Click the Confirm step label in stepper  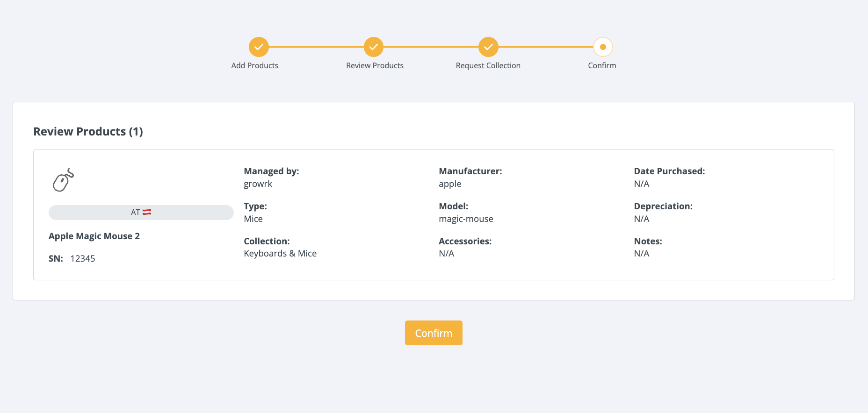click(x=602, y=65)
